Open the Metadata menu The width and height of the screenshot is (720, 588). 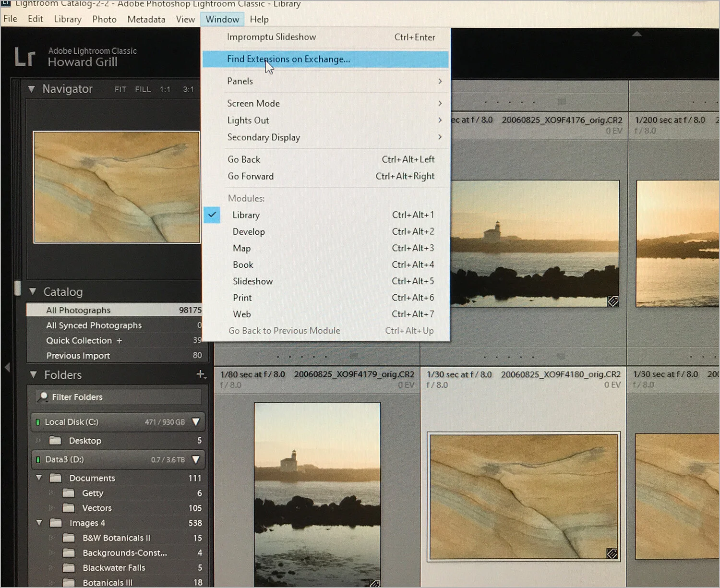(146, 19)
